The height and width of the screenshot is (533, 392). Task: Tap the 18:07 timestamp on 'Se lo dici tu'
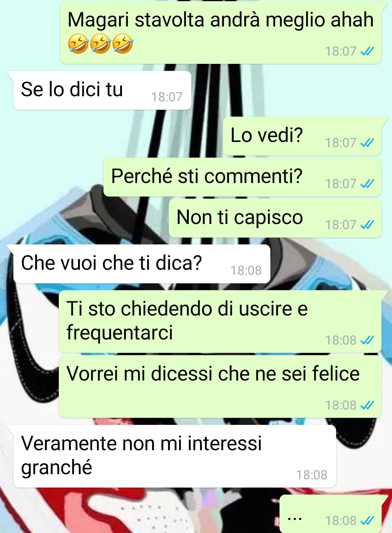tap(167, 97)
